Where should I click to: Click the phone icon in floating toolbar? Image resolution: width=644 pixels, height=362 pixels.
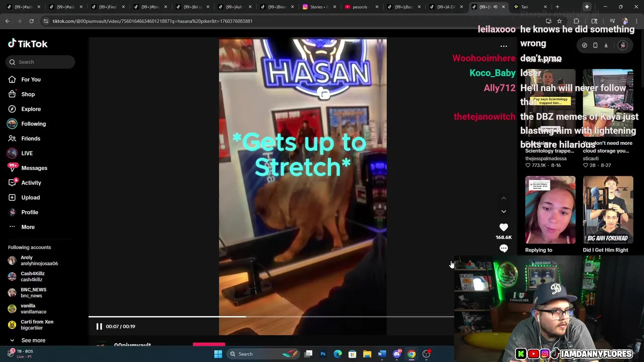[595, 45]
